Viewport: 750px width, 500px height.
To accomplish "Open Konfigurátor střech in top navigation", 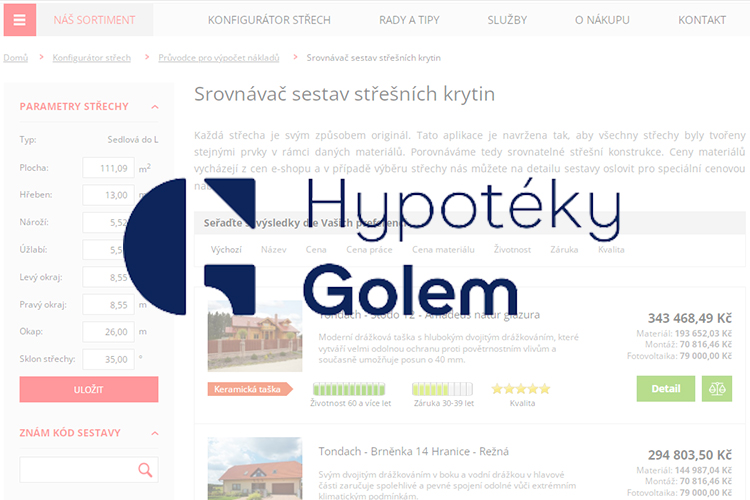I will (x=268, y=20).
